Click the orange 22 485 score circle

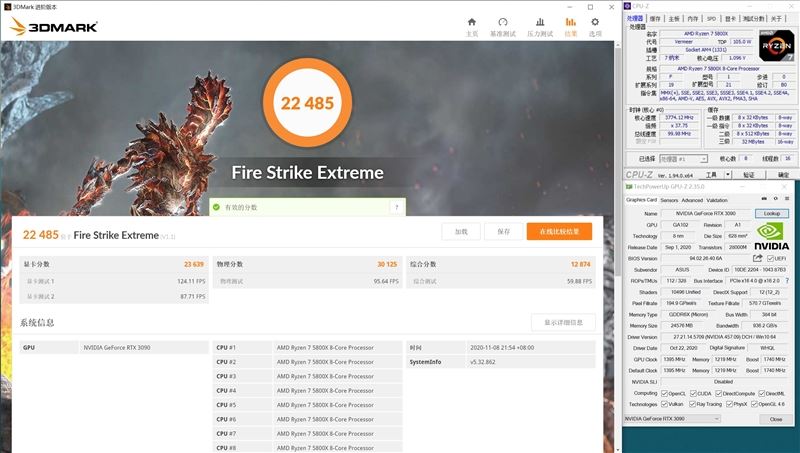tap(307, 103)
